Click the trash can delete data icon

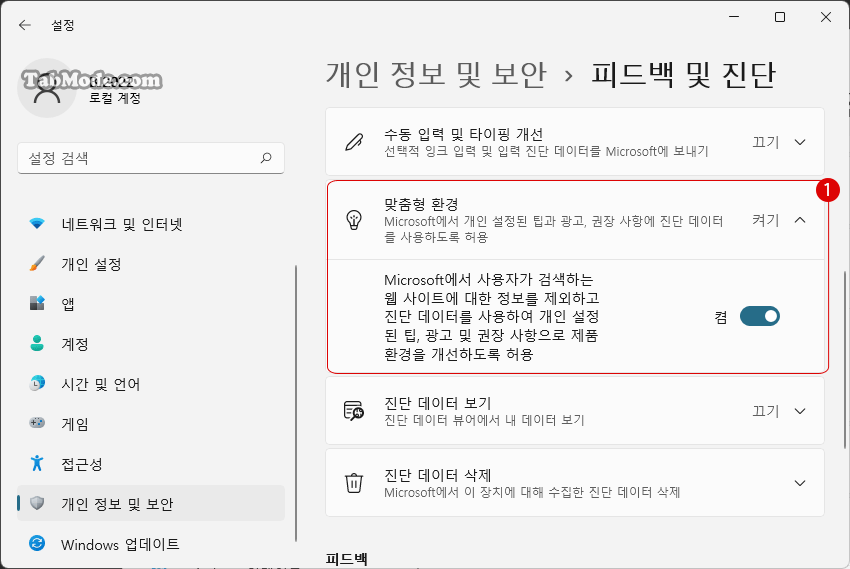[354, 482]
